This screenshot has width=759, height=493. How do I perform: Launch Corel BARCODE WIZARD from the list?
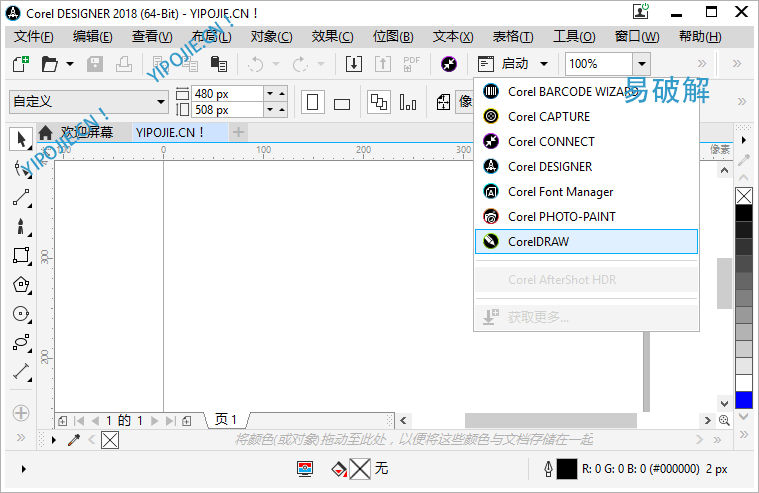point(586,92)
